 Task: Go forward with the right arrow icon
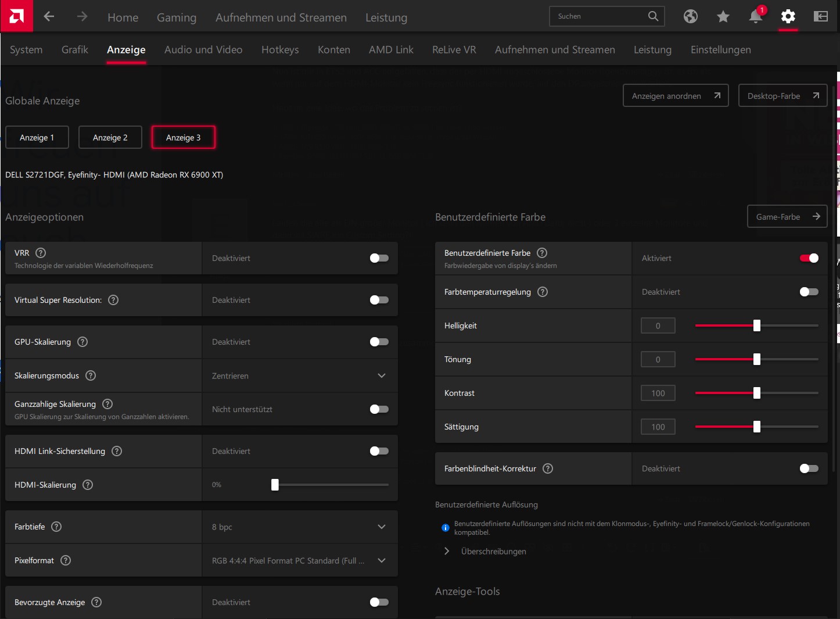pyautogui.click(x=82, y=16)
